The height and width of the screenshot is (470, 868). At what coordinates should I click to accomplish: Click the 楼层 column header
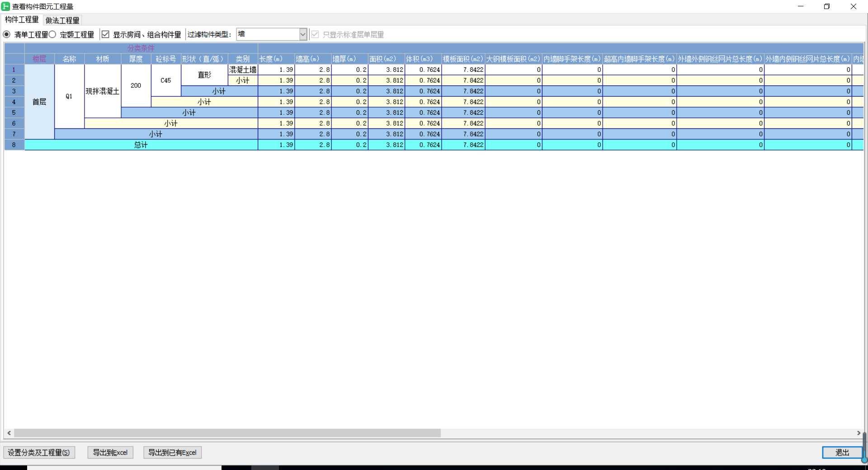[39, 59]
